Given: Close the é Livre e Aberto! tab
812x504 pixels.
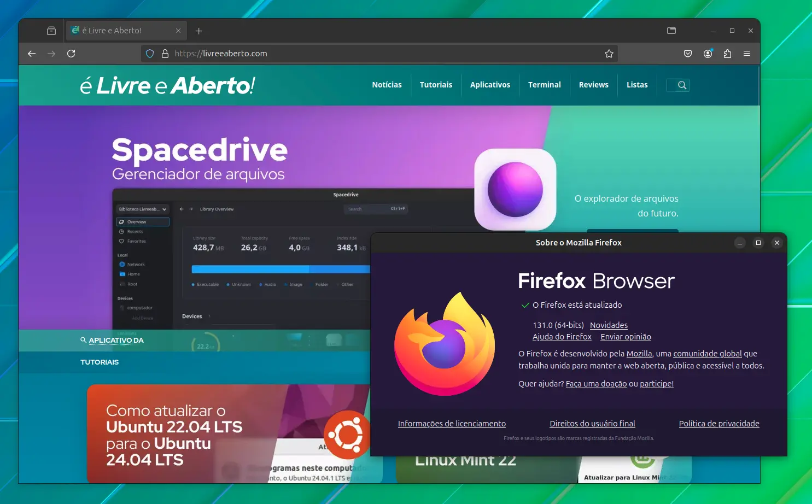Looking at the screenshot, I should 178,31.
